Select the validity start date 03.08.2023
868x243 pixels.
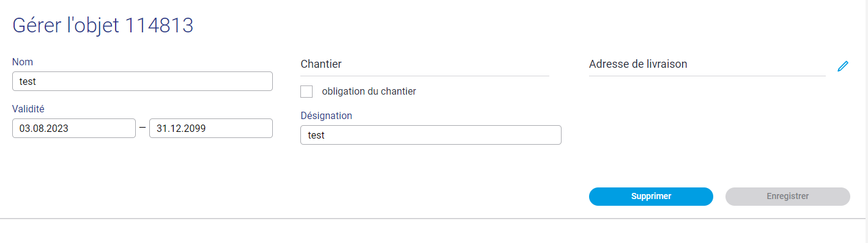tap(74, 128)
